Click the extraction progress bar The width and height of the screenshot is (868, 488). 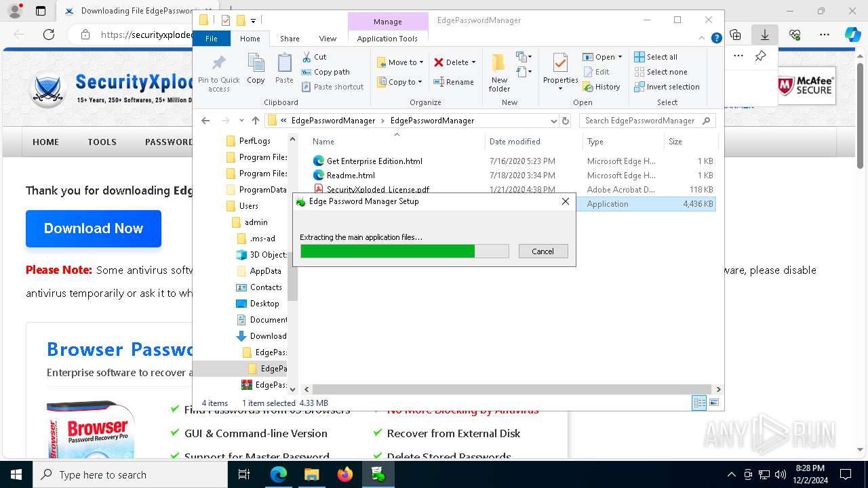point(404,251)
